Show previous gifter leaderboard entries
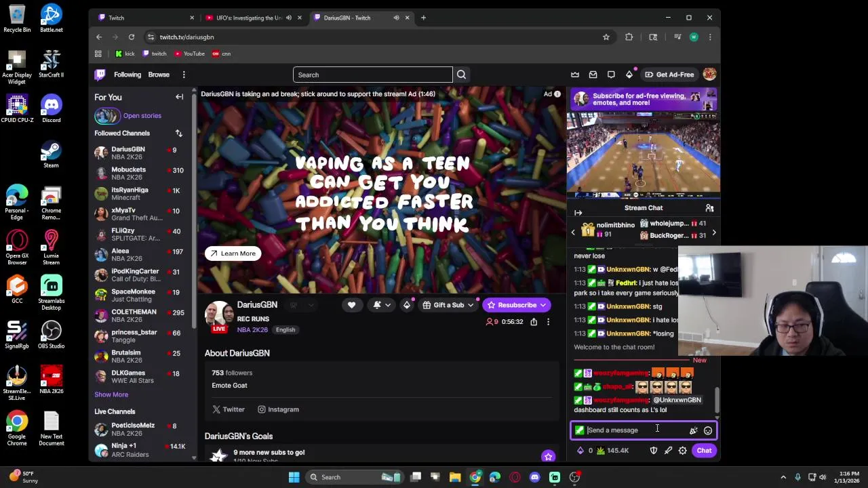The image size is (868, 488). pyautogui.click(x=572, y=232)
